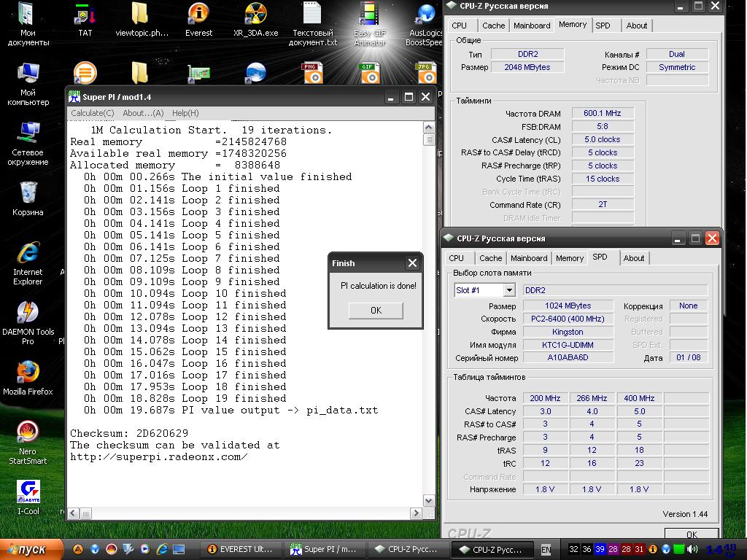This screenshot has height=560, width=747.
Task: Open the PNG image file on desktop
Action: pyautogui.click(x=312, y=73)
